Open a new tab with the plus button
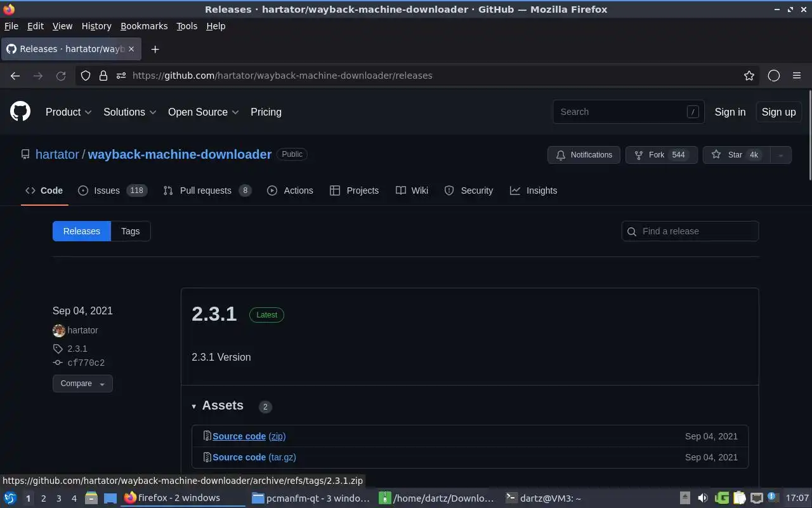The image size is (812, 508). [x=155, y=49]
